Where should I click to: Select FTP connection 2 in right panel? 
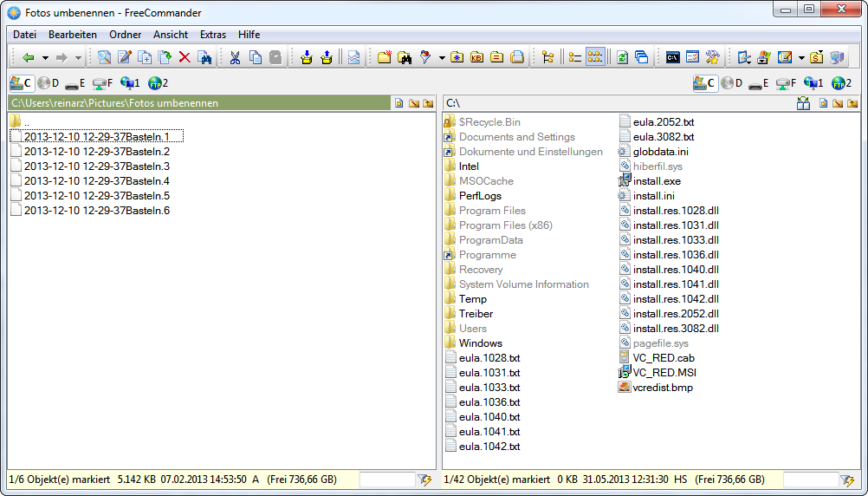click(841, 83)
